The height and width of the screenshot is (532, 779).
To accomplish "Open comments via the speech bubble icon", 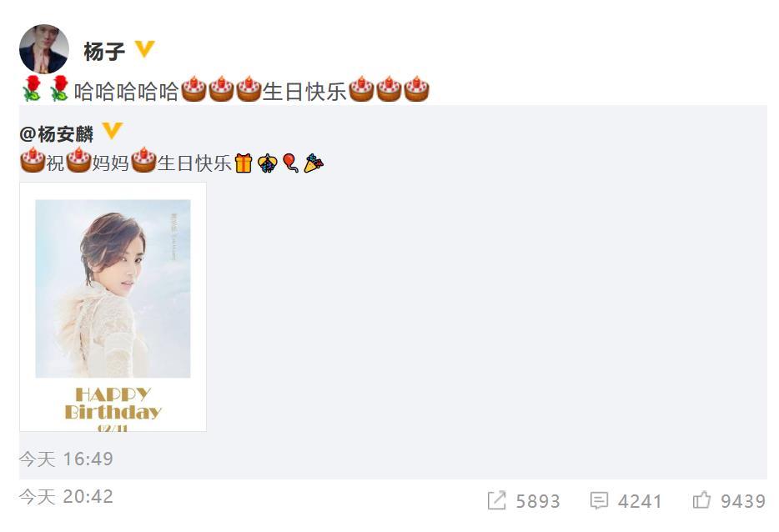I will [x=599, y=500].
